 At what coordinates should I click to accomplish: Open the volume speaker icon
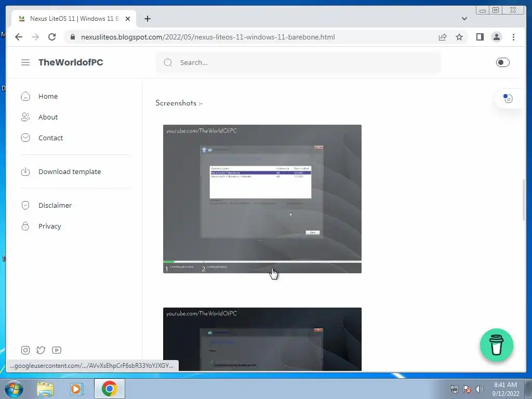(x=480, y=389)
